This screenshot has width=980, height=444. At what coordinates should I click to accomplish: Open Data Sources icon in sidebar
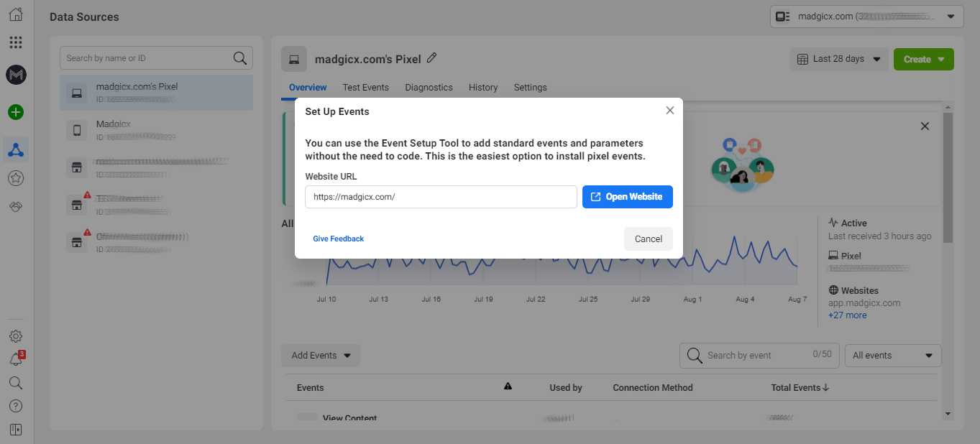(x=16, y=149)
